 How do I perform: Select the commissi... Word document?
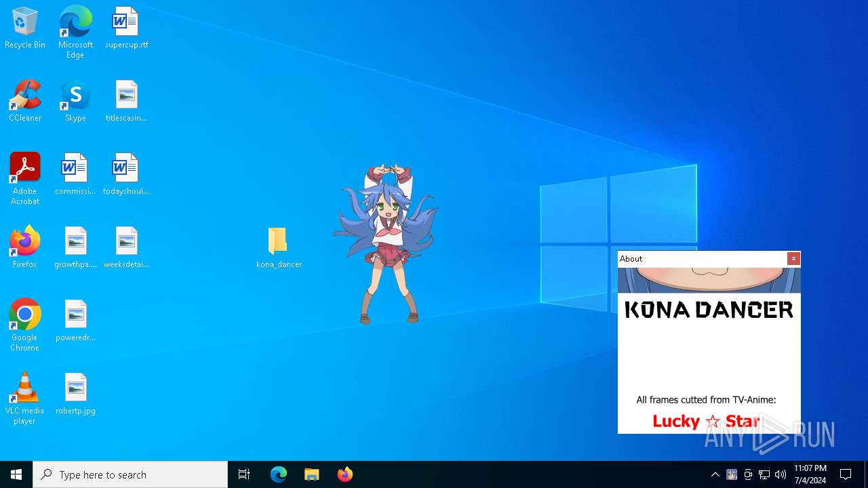pyautogui.click(x=75, y=174)
